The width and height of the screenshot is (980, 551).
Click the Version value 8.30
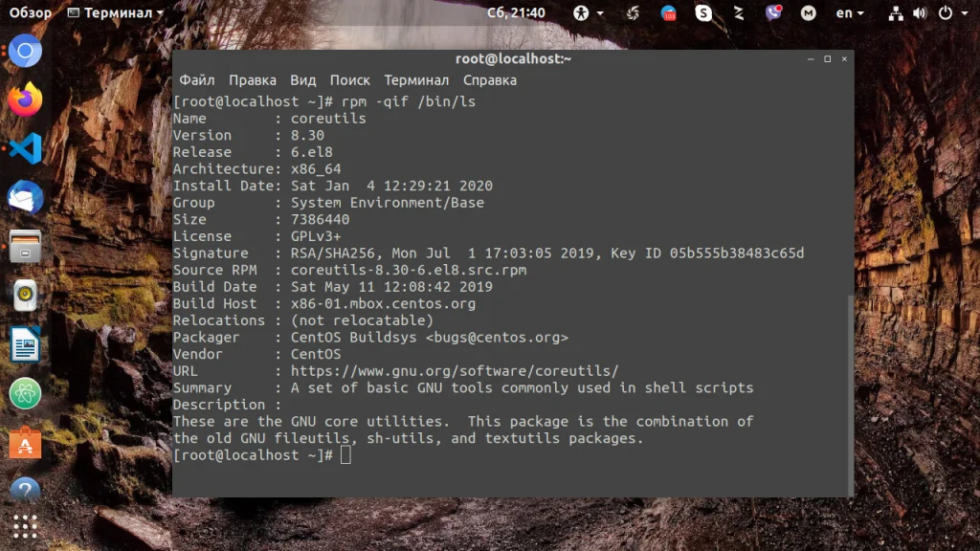tap(307, 135)
